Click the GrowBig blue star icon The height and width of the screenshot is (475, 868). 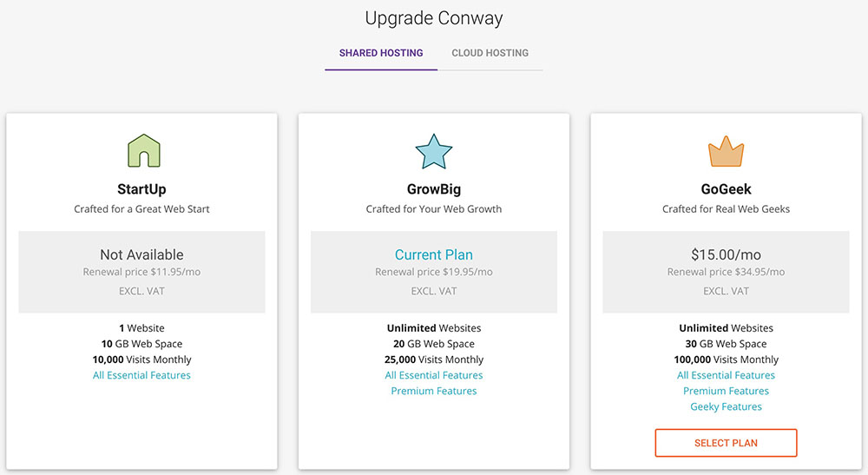(x=434, y=151)
